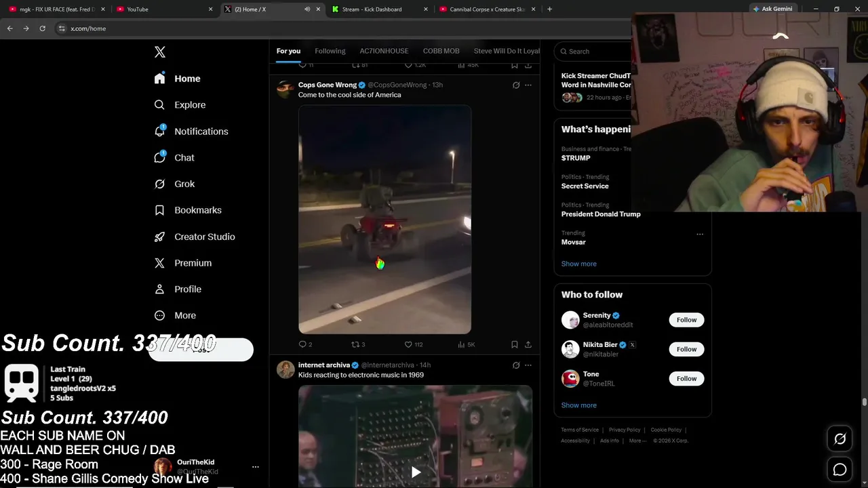Open new browser tab
Screen dimensions: 868x488
click(x=549, y=9)
